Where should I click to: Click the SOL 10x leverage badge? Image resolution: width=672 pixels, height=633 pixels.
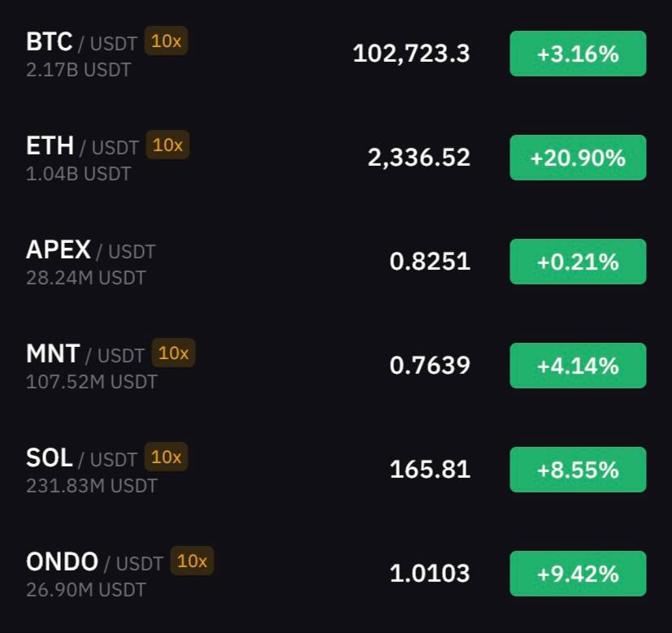(167, 457)
